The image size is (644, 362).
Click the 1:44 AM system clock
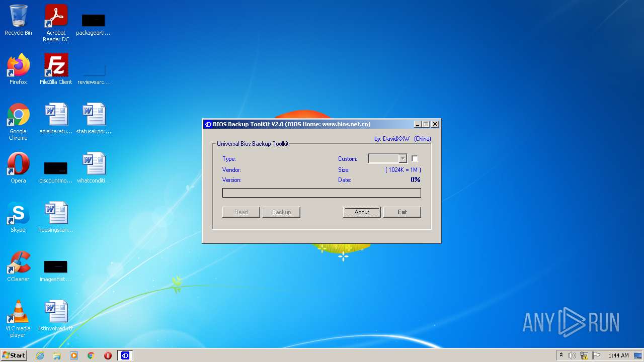click(x=618, y=355)
